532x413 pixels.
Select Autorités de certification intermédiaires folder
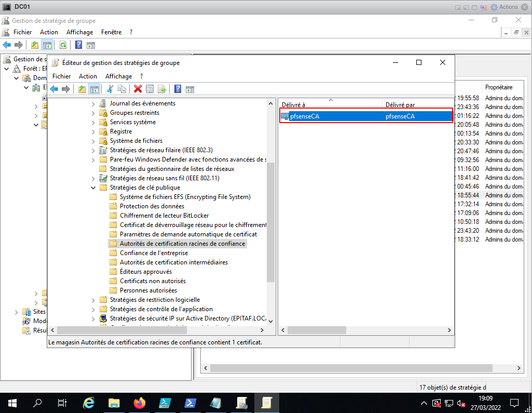pyautogui.click(x=173, y=262)
